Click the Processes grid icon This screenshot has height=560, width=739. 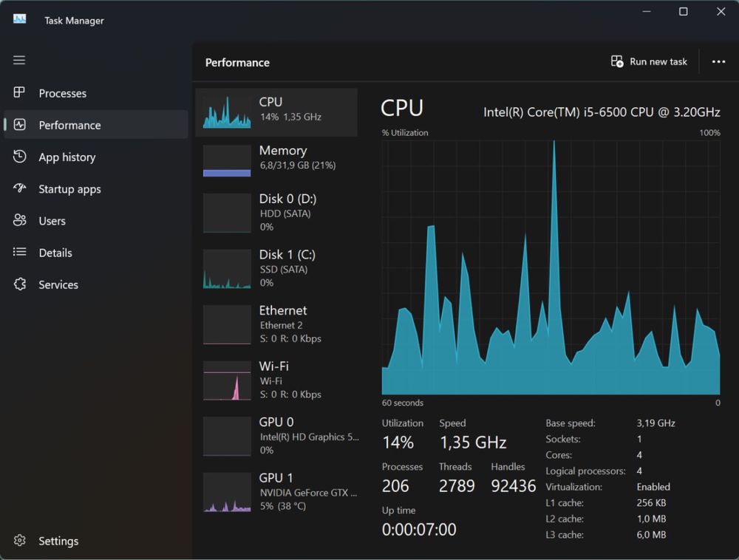pos(19,92)
